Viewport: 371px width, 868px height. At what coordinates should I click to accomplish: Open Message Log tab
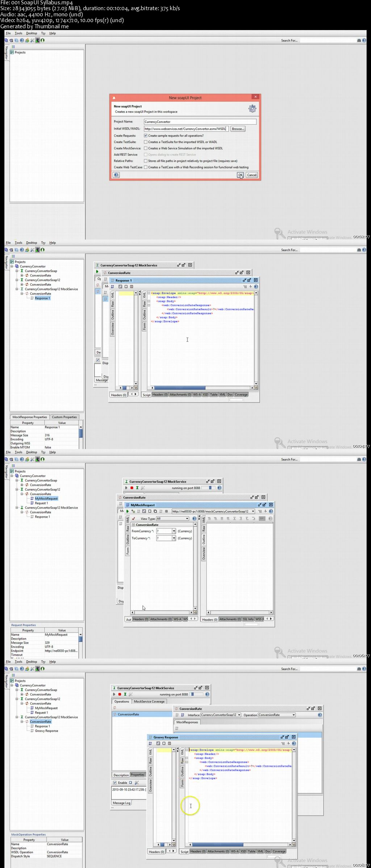coord(121,803)
